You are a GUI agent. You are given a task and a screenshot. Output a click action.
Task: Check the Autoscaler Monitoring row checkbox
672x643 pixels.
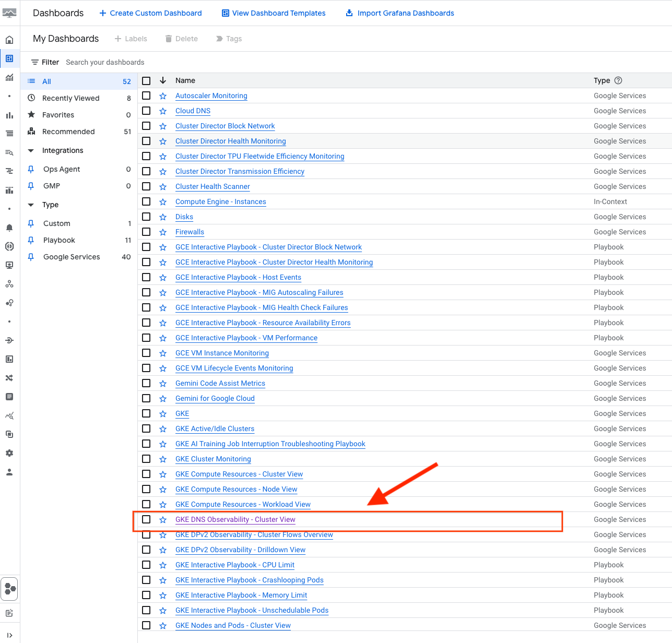pos(146,96)
